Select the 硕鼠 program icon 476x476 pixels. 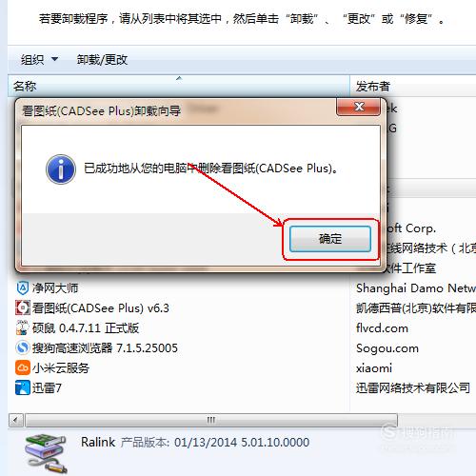coord(23,327)
